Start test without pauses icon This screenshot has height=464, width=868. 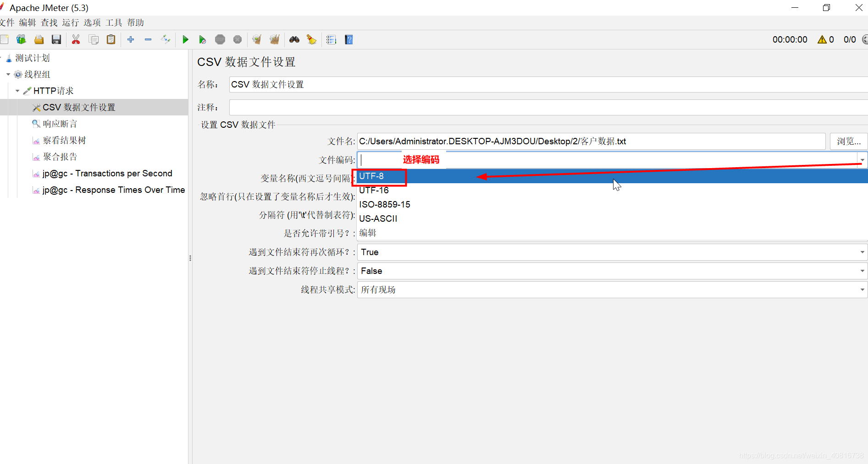[x=203, y=40]
